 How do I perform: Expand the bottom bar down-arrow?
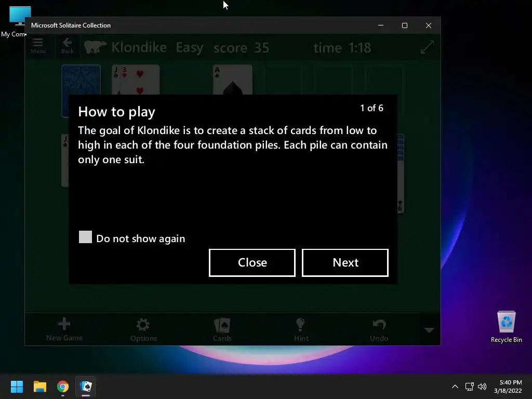[430, 330]
